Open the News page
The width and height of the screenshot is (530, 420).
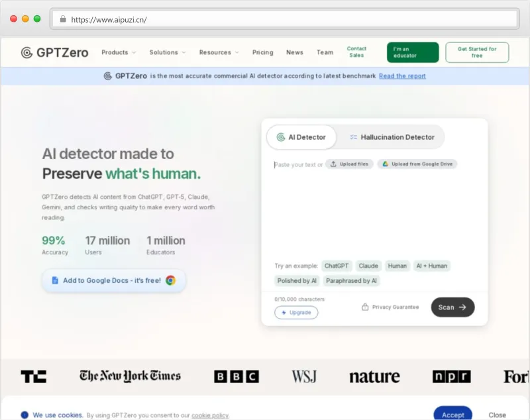(x=295, y=52)
